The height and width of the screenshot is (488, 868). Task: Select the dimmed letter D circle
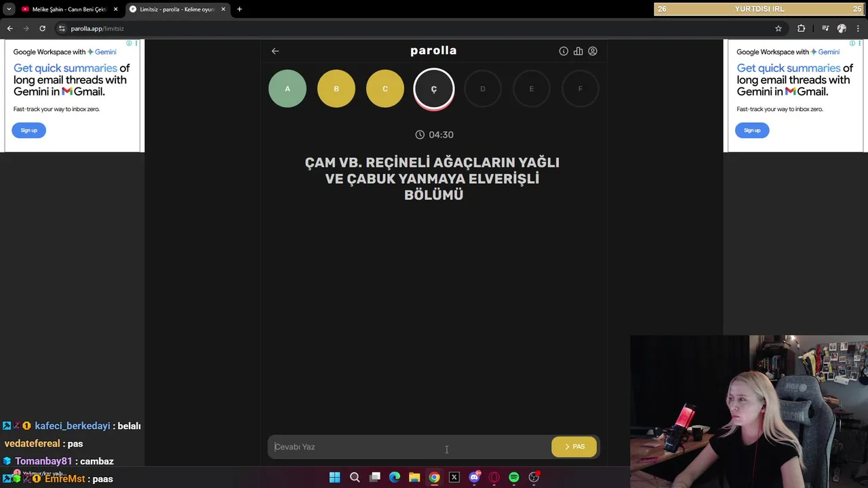(x=483, y=89)
